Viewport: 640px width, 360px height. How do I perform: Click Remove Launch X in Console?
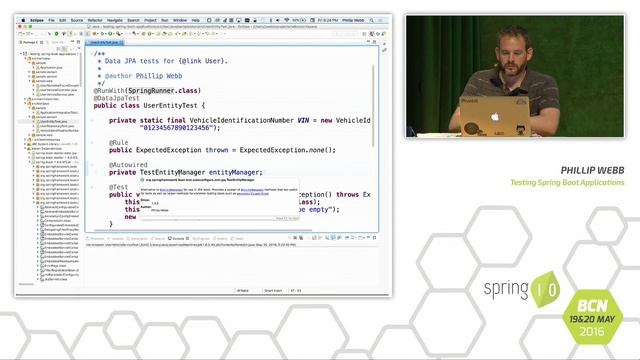295,238
